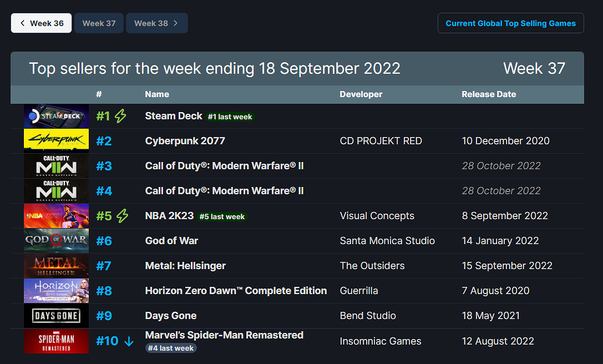The height and width of the screenshot is (364, 603).
Task: Click the Days Gone logo thumbnail
Action: click(56, 316)
